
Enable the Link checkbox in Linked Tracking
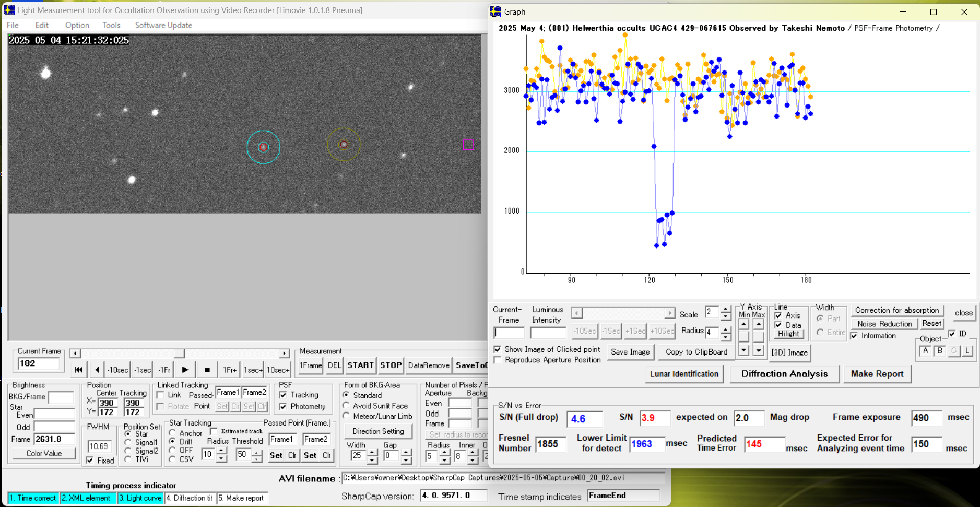[161, 395]
